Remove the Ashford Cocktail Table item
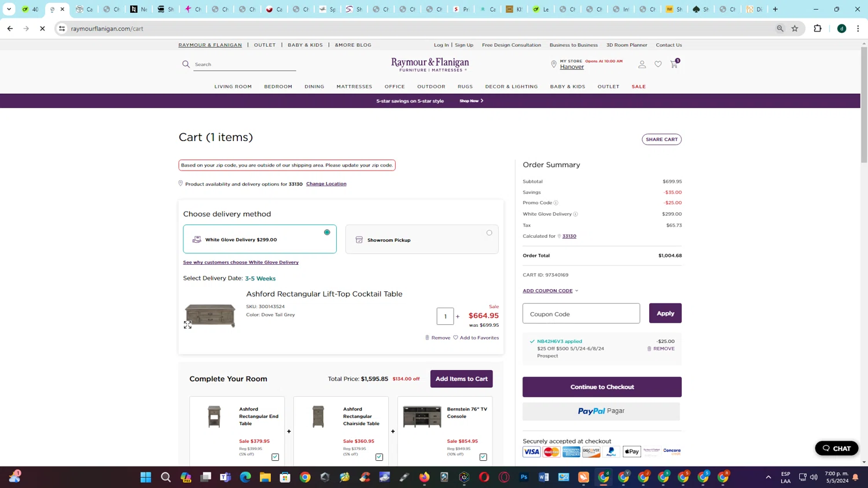Image resolution: width=868 pixels, height=488 pixels. tap(437, 338)
